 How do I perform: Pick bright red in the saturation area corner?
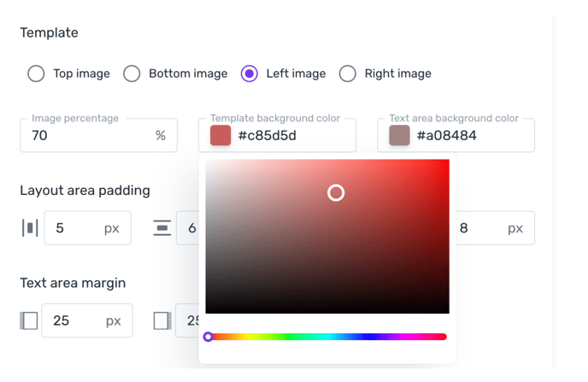(x=446, y=162)
